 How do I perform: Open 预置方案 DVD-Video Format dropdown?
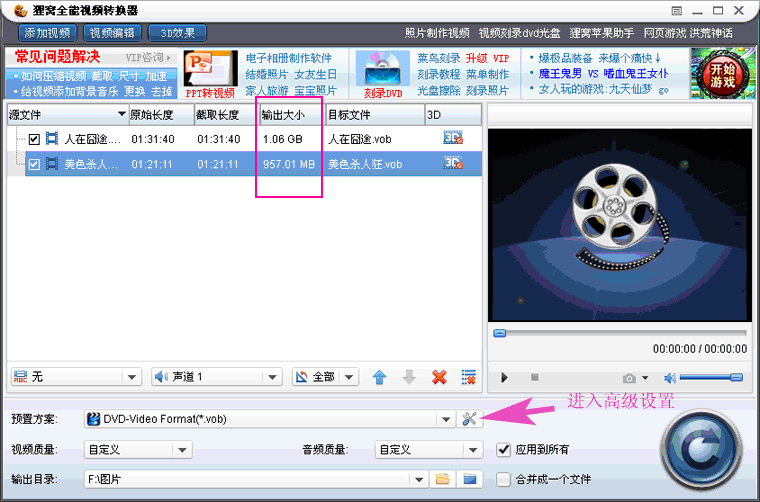(x=269, y=419)
